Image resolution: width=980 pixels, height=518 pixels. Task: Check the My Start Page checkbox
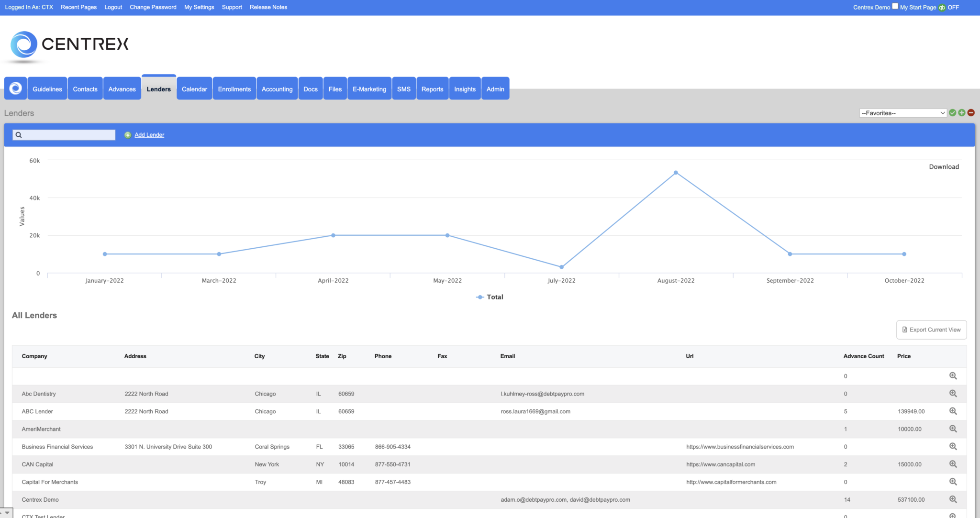coord(895,6)
